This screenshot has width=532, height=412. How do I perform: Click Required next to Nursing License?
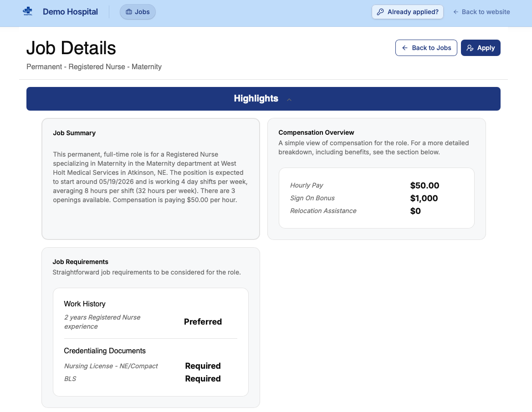tap(203, 366)
